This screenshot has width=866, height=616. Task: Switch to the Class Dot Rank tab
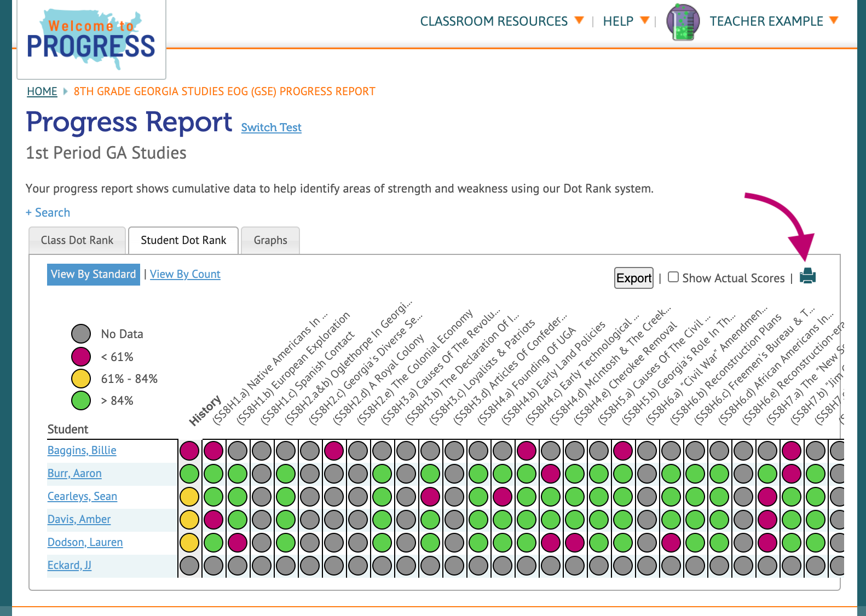[77, 240]
